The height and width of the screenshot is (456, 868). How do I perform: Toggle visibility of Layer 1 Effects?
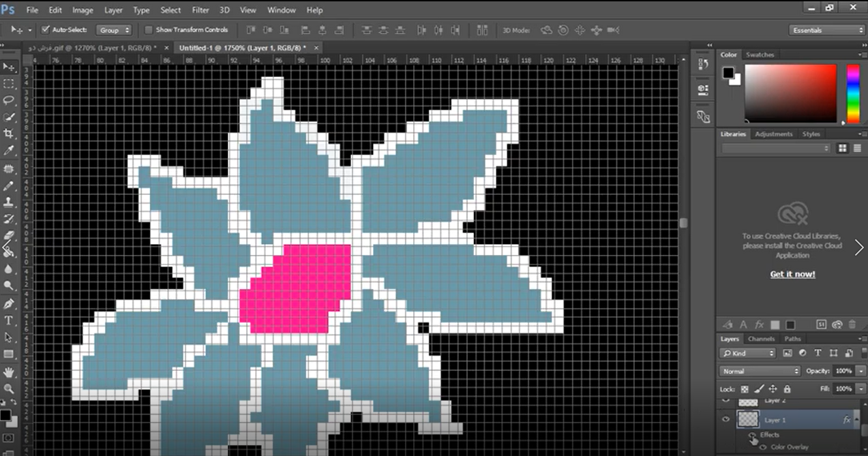[x=751, y=435]
